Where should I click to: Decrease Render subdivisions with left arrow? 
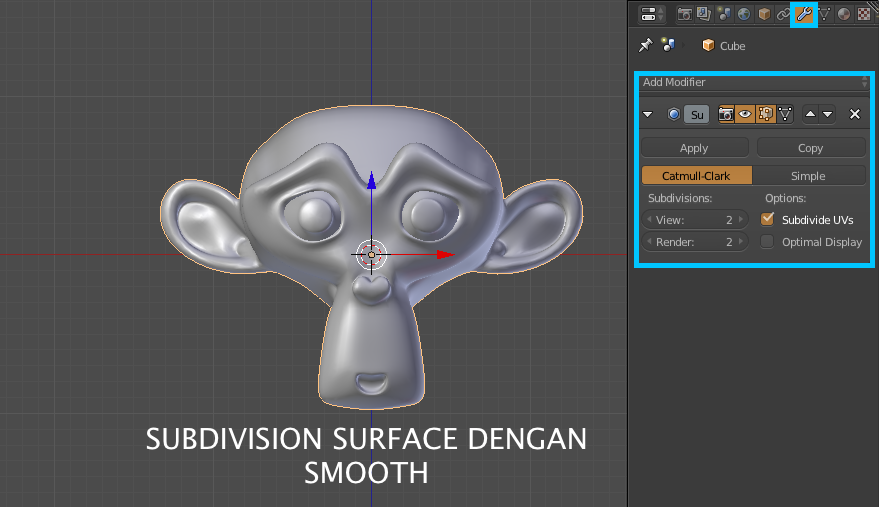pos(649,242)
